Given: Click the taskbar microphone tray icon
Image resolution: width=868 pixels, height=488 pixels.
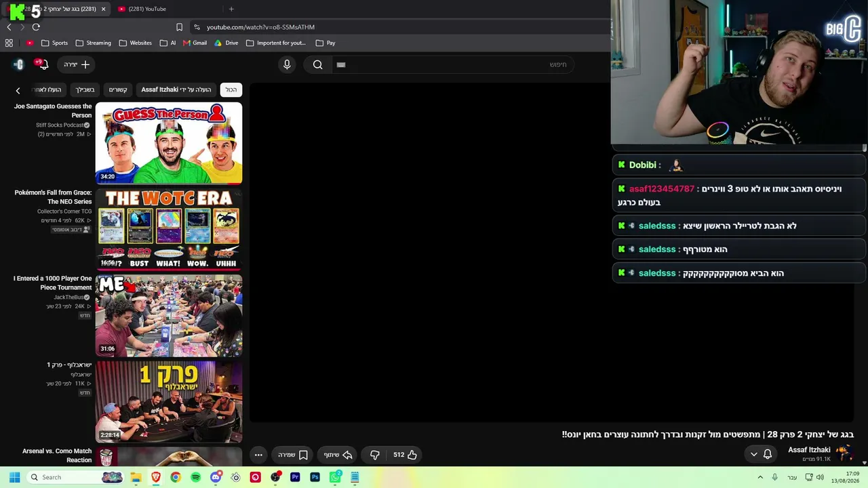Looking at the screenshot, I should click(x=774, y=477).
